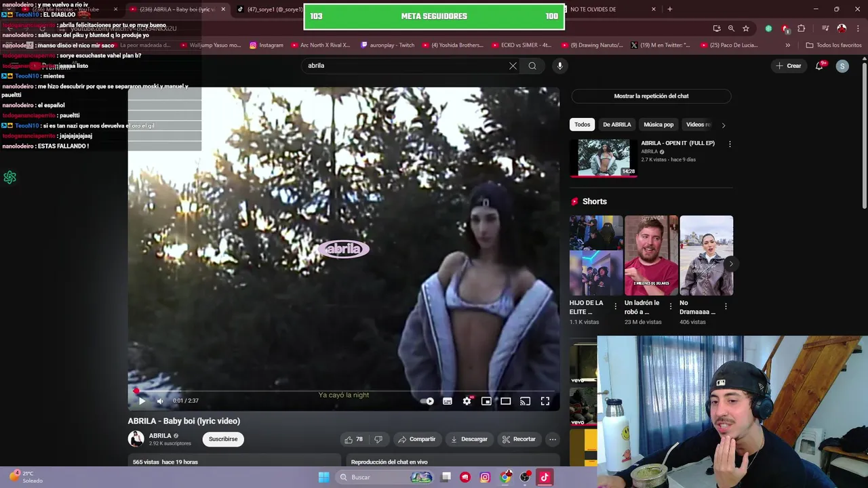Image resolution: width=868 pixels, height=488 pixels.
Task: Switch to the NO TE OLVIDES DE tab
Action: [607, 9]
